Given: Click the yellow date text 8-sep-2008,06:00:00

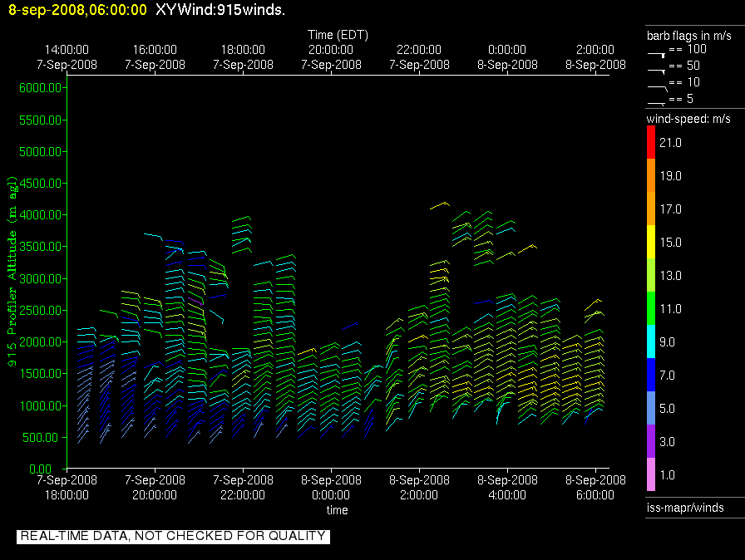Looking at the screenshot, I should coord(78,10).
